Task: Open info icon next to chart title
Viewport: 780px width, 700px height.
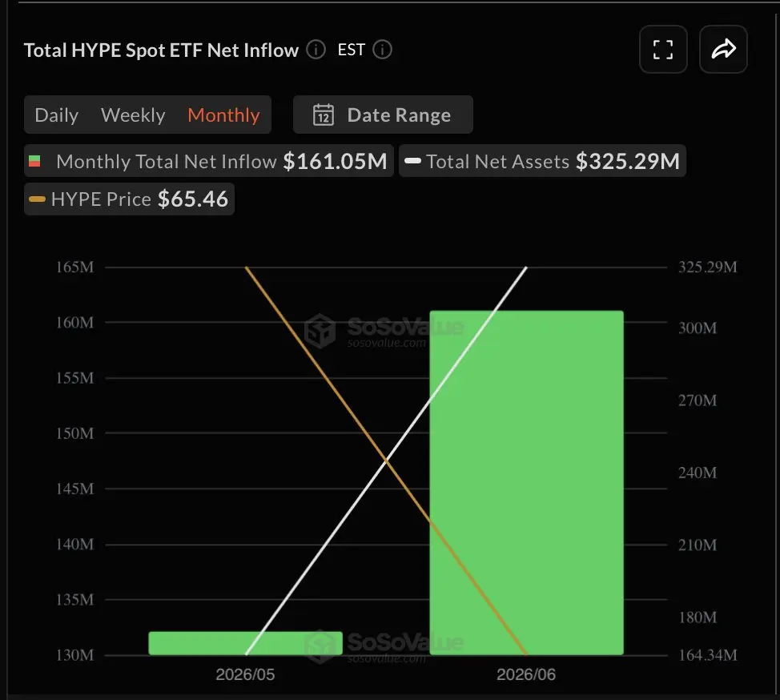Action: click(316, 50)
